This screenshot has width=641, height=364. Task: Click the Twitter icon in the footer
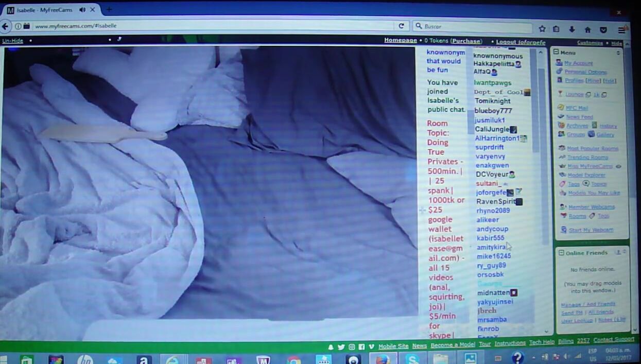[x=341, y=347]
